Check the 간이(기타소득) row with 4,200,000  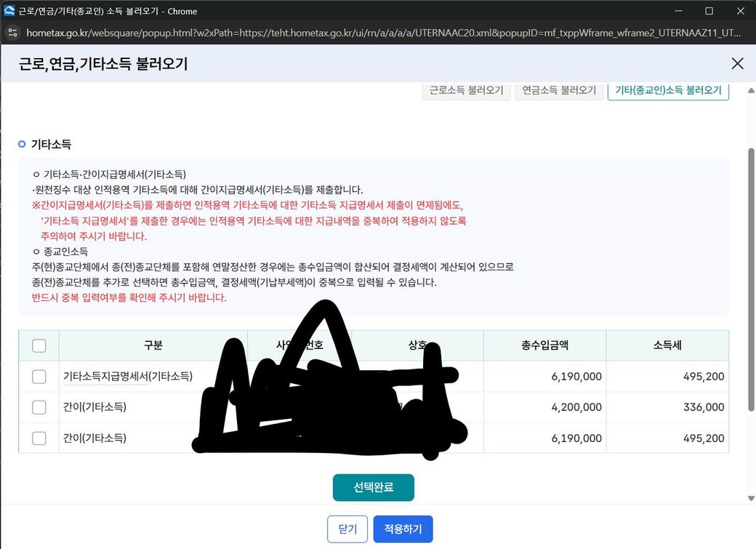coord(39,407)
